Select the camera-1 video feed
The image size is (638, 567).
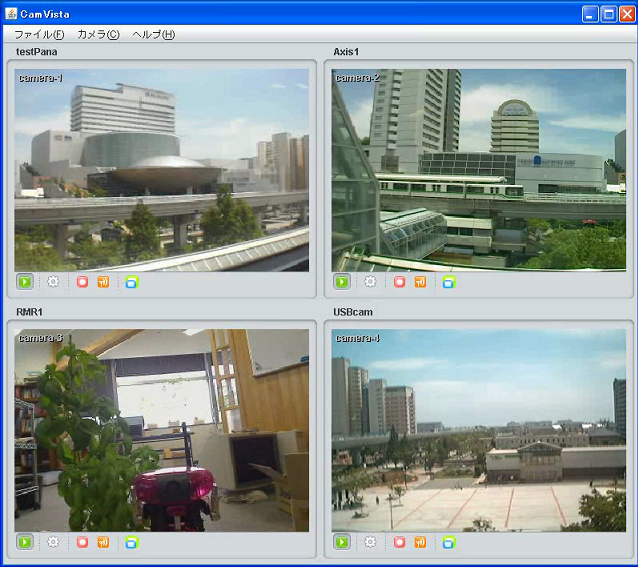coord(162,170)
